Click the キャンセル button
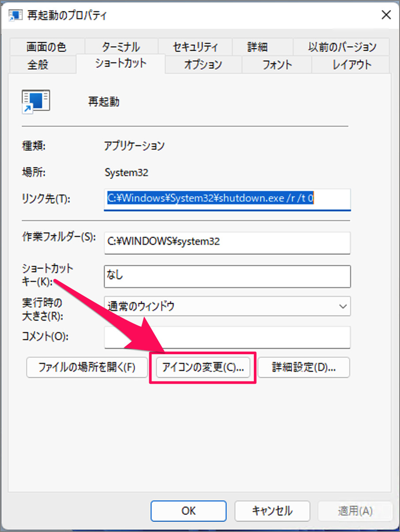Screen dimensions: 400x532 click(272, 511)
